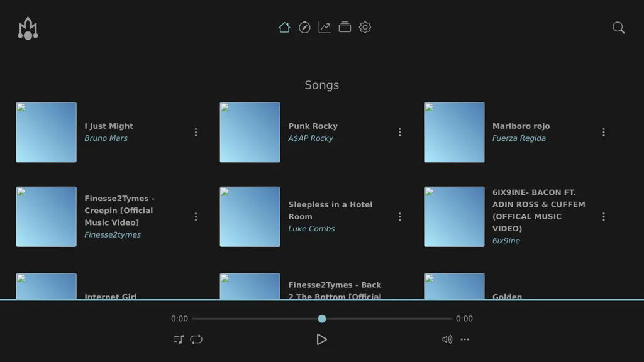
Task: Start playback with the play button
Action: (x=321, y=339)
